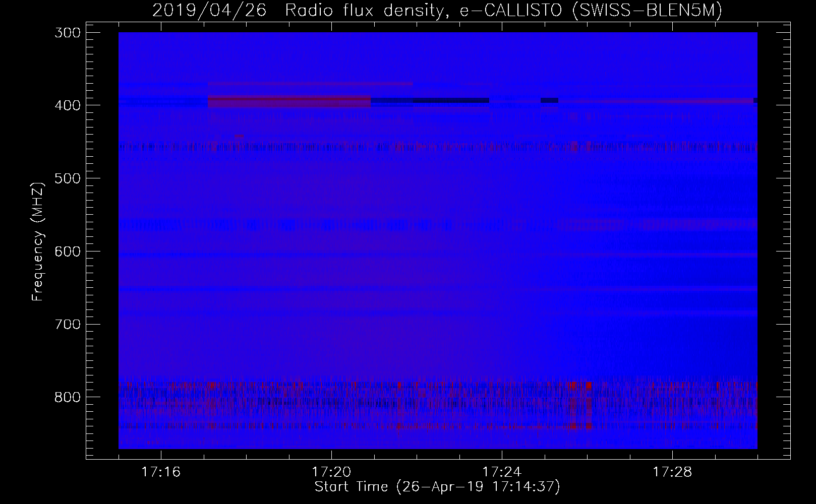Screen dimensions: 816x504
Task: Click the dark red emission band near 400 MHz
Action: 289,102
